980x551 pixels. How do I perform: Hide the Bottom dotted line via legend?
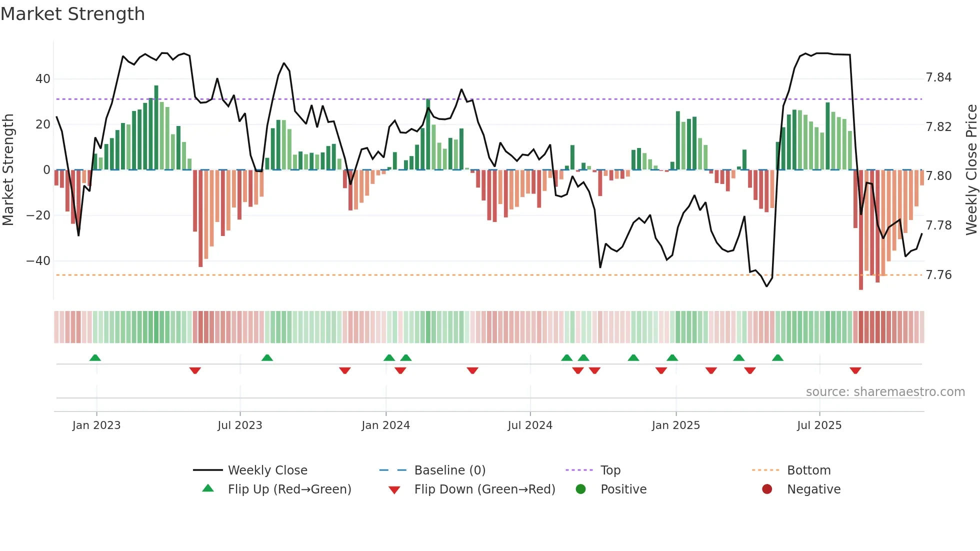pyautogui.click(x=808, y=470)
